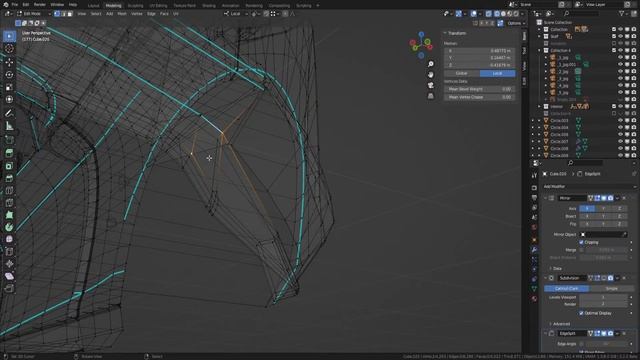Select the Rip Region tool
Image resolution: width=640 pixels, height=360 pixels.
(x=9, y=289)
